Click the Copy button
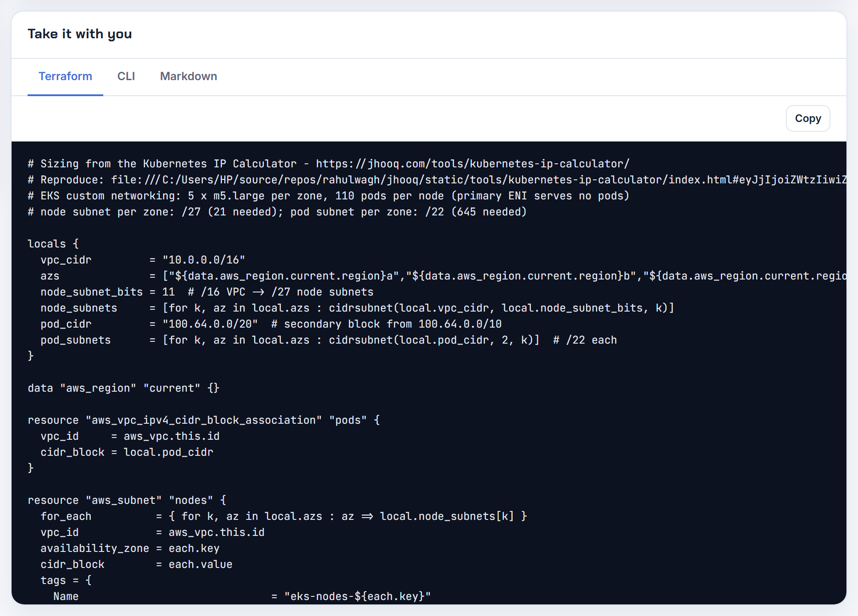The image size is (858, 616). tap(808, 118)
